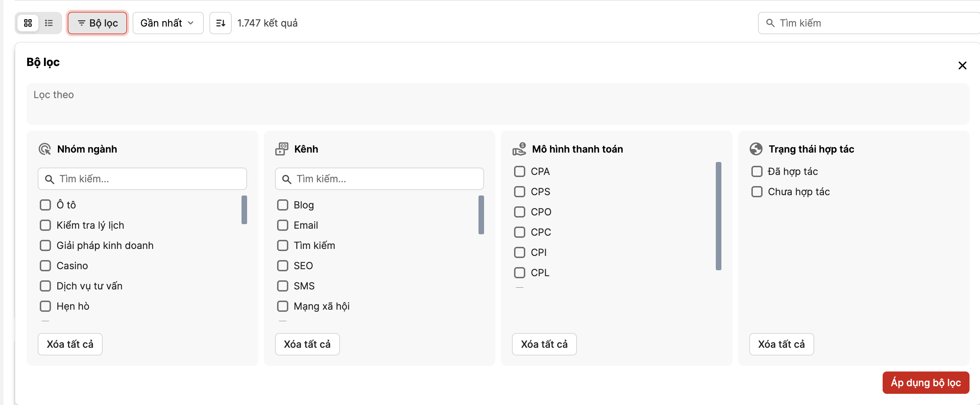
Task: Tick the CPS payment model
Action: coord(520,191)
